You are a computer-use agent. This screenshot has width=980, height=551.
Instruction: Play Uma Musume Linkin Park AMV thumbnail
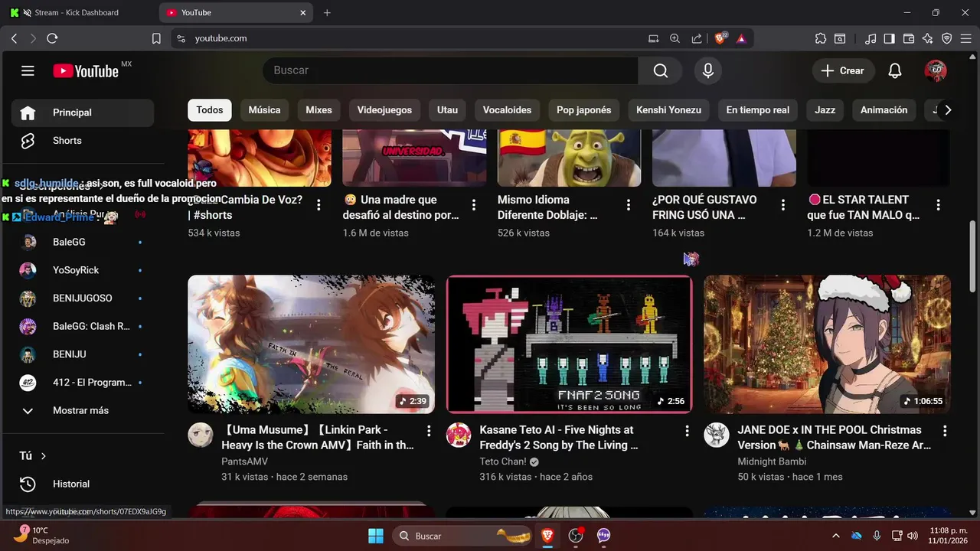tap(311, 344)
